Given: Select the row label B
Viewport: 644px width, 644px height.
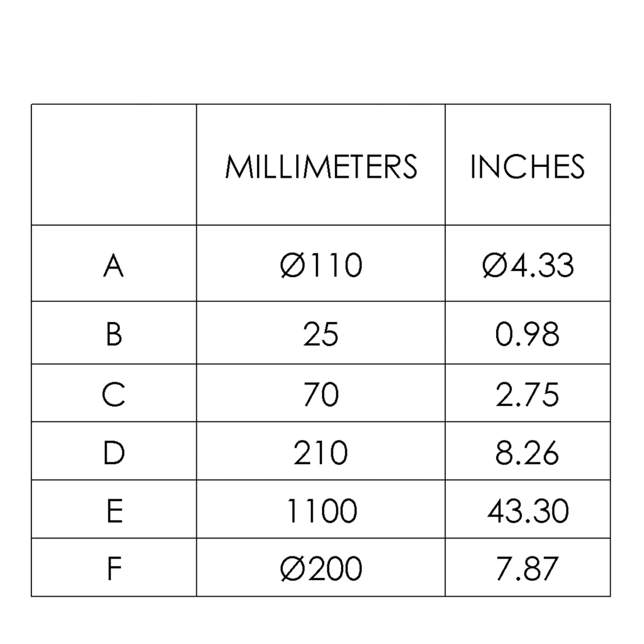Looking at the screenshot, I should 114,334.
